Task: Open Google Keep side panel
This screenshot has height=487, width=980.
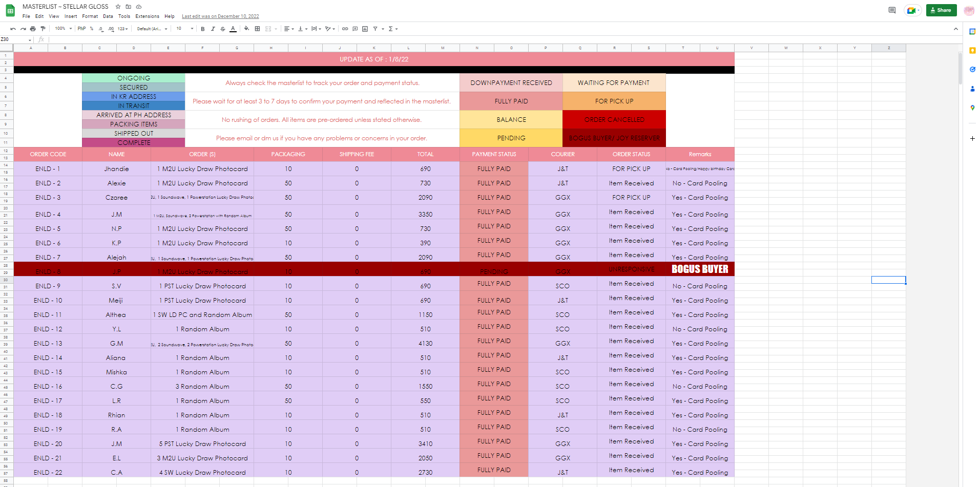Action: [x=972, y=50]
